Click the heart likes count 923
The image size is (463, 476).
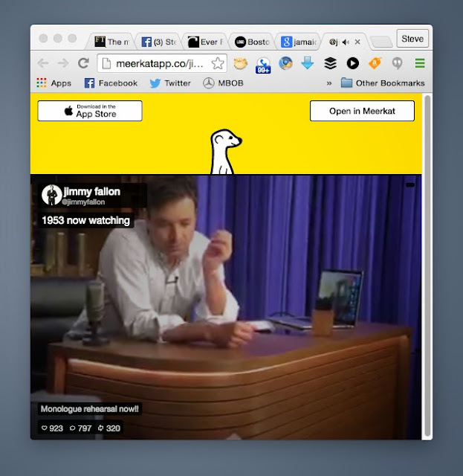52,428
